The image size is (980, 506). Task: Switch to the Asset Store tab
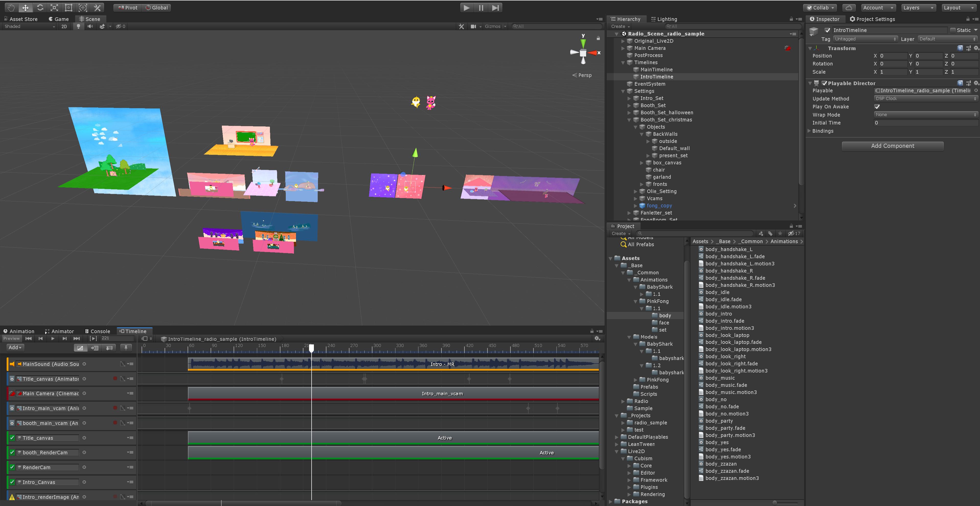tap(21, 19)
